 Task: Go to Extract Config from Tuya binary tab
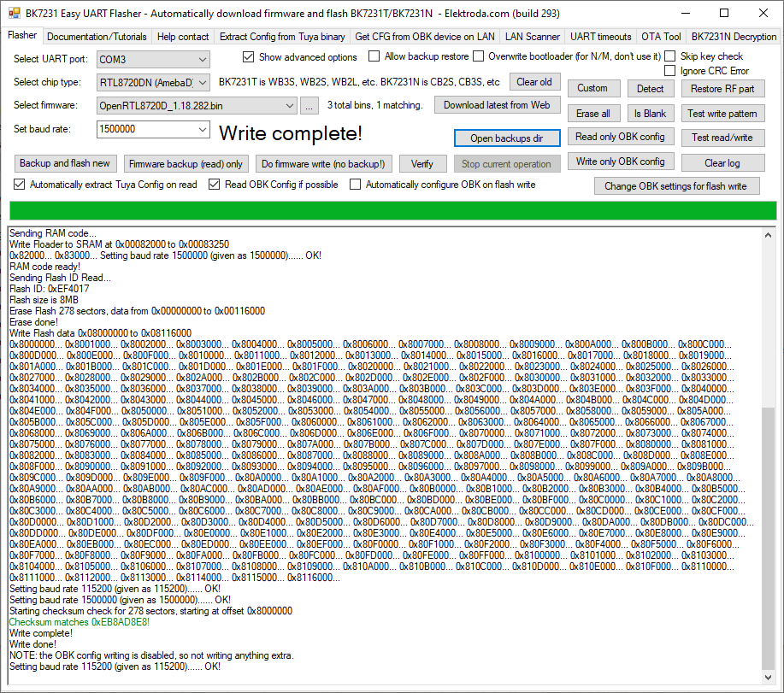pos(282,37)
